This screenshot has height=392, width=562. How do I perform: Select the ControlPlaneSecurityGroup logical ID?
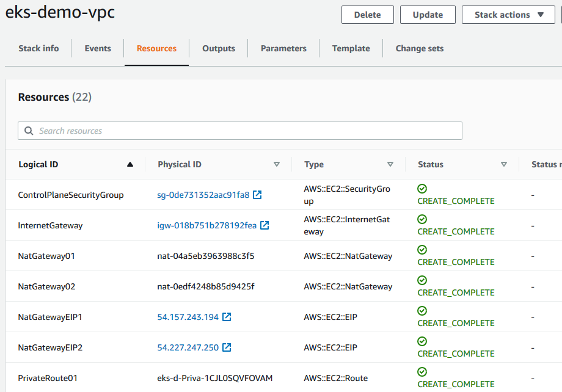(x=71, y=195)
